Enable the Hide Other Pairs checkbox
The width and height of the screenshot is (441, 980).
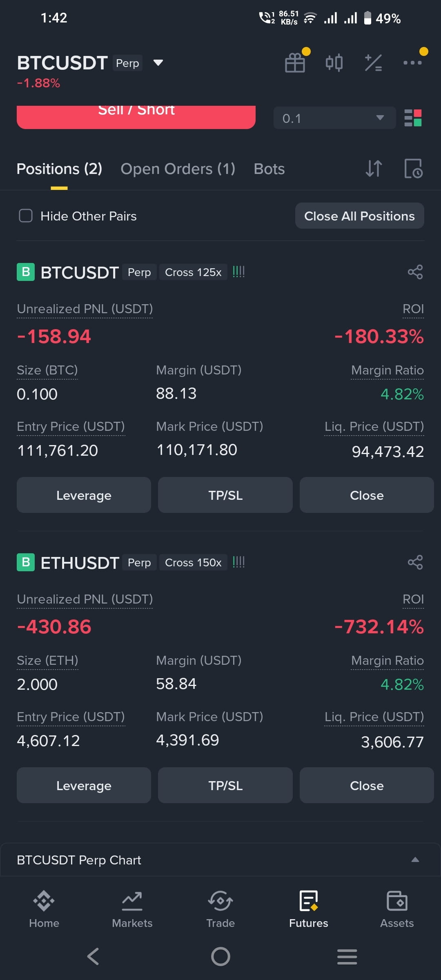26,216
